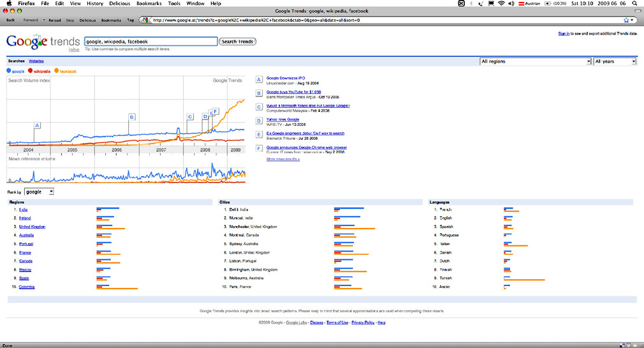Expand the All years dropdown
This screenshot has height=348, width=644.
tap(615, 61)
